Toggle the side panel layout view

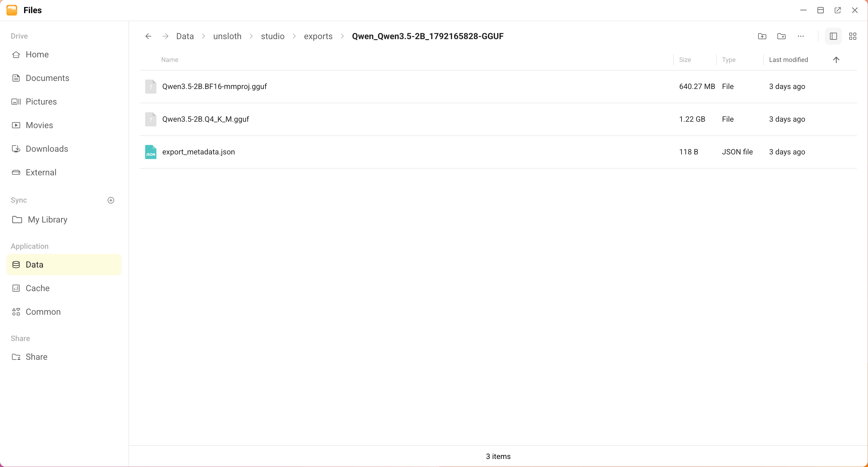(x=833, y=36)
